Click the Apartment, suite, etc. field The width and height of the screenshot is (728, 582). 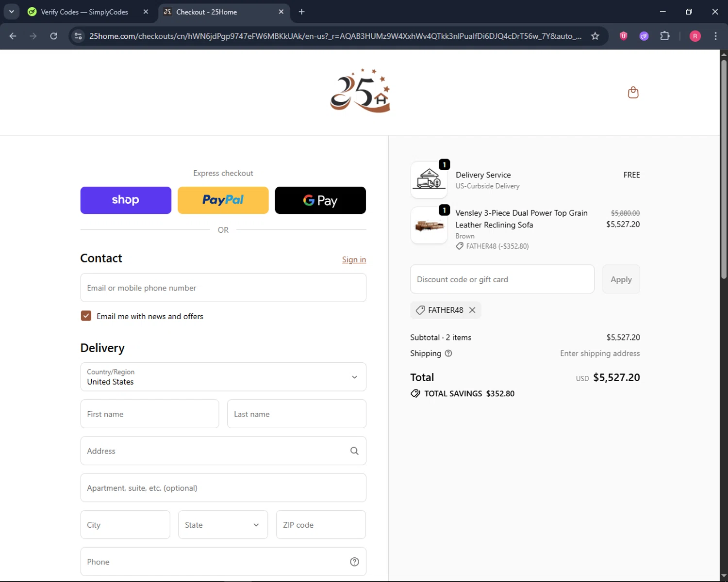(x=223, y=488)
